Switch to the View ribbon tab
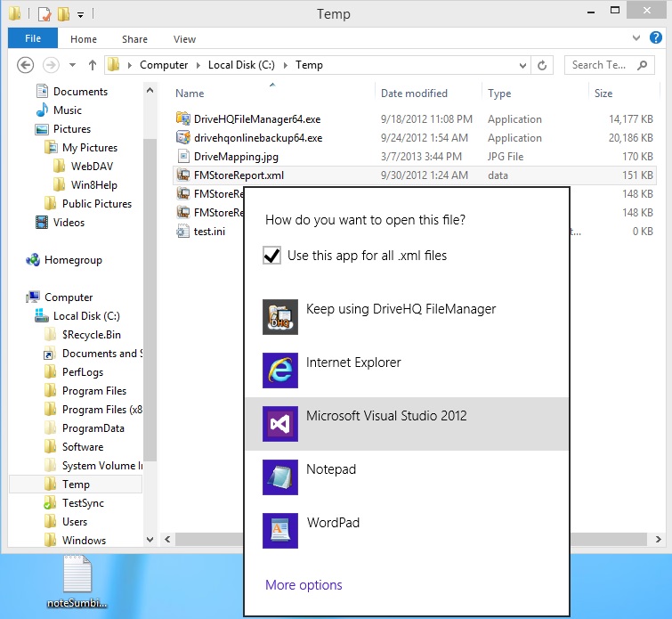This screenshot has height=619, width=672. pyautogui.click(x=184, y=39)
